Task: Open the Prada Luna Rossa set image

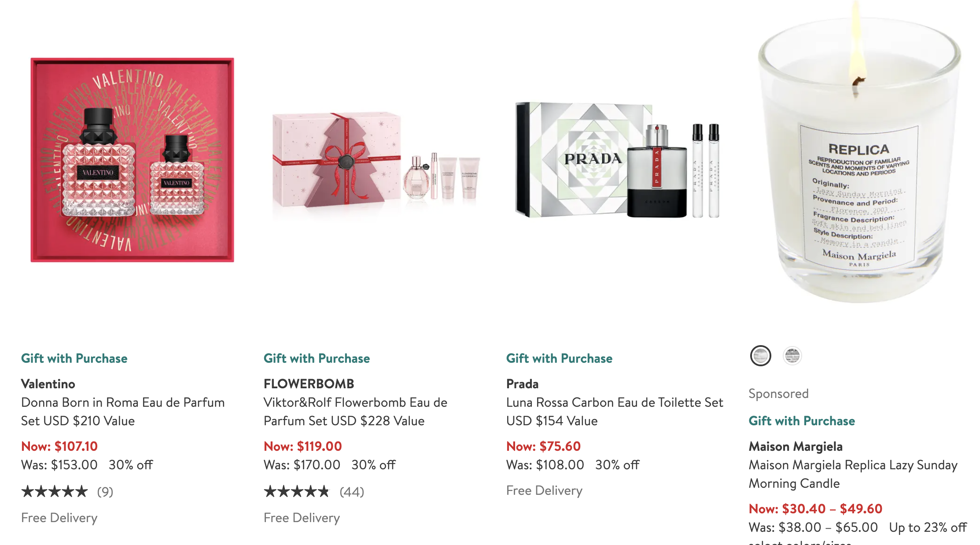Action: click(618, 160)
